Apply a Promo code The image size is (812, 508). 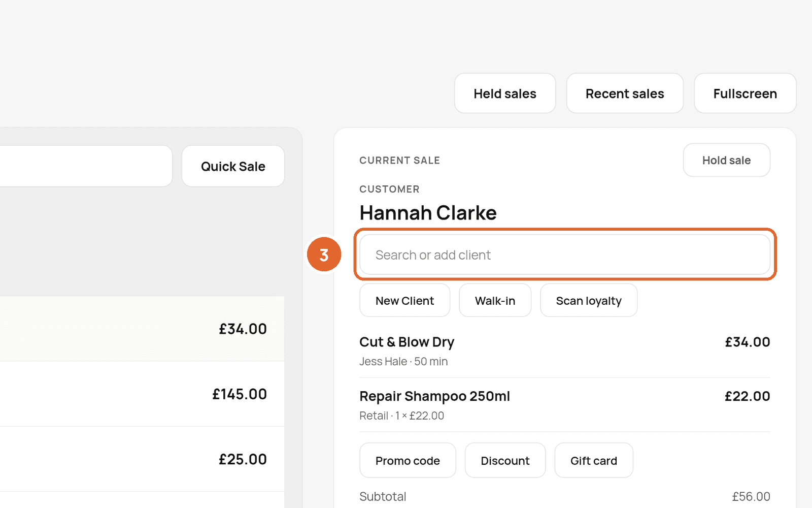[408, 461]
